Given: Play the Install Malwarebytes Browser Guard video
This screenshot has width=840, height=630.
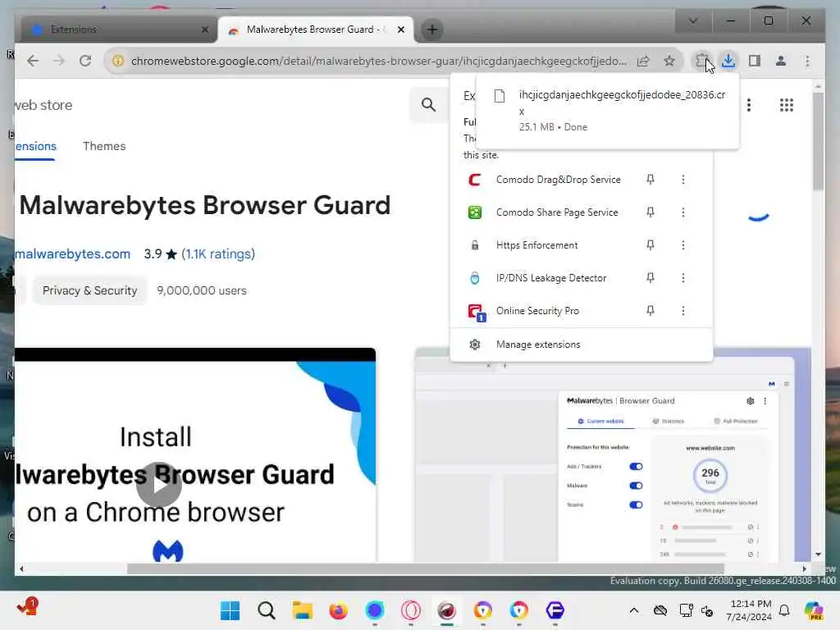Looking at the screenshot, I should tap(158, 484).
